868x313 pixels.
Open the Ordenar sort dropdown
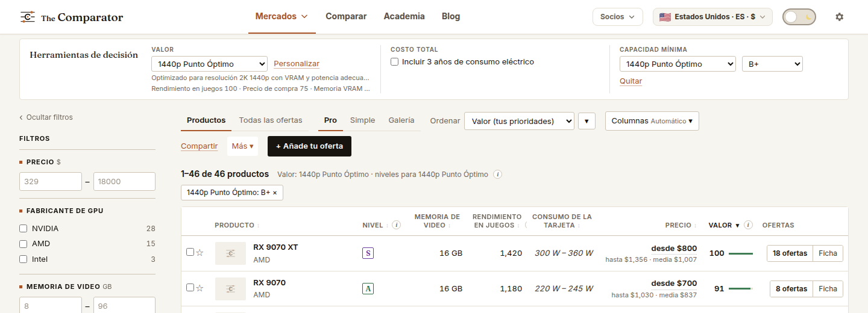pos(519,121)
